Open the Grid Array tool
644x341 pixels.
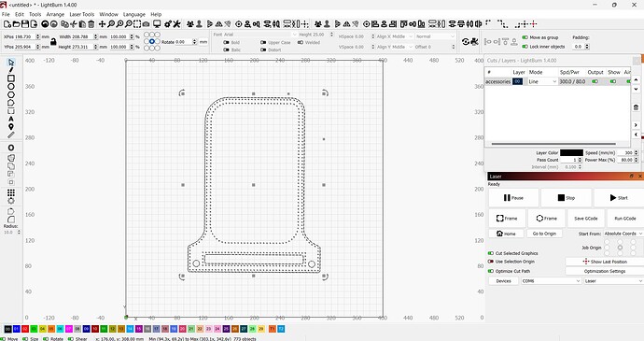click(x=11, y=192)
